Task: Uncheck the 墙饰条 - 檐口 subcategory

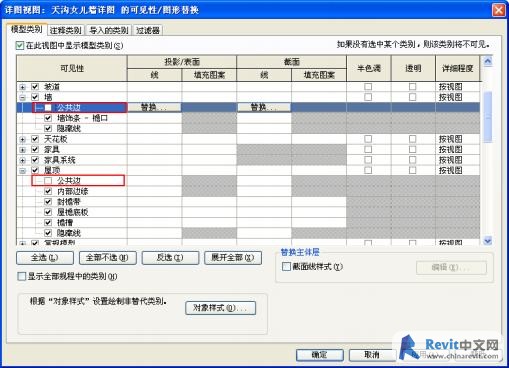Action: point(48,118)
